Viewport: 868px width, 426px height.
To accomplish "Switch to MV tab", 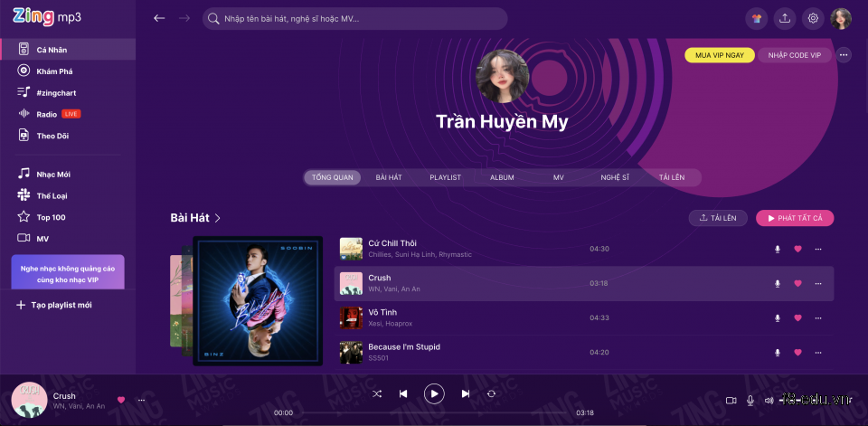I will coord(559,178).
